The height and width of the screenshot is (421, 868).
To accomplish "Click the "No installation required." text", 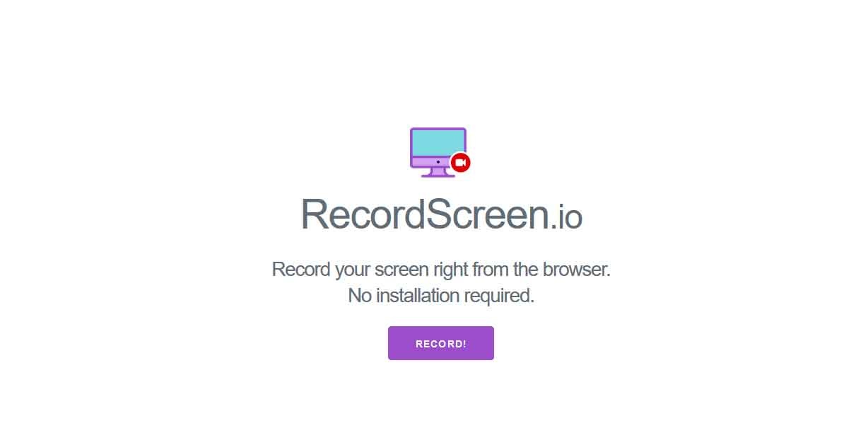I will (441, 295).
